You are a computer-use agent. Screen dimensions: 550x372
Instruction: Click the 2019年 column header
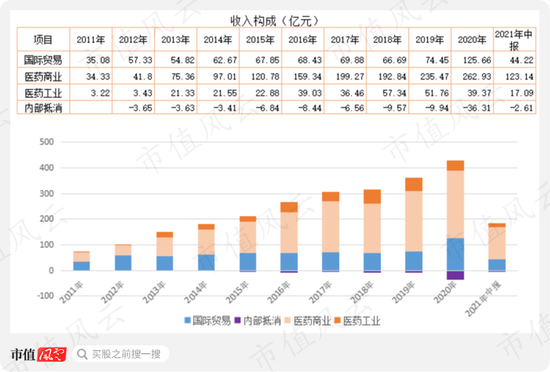click(x=430, y=40)
